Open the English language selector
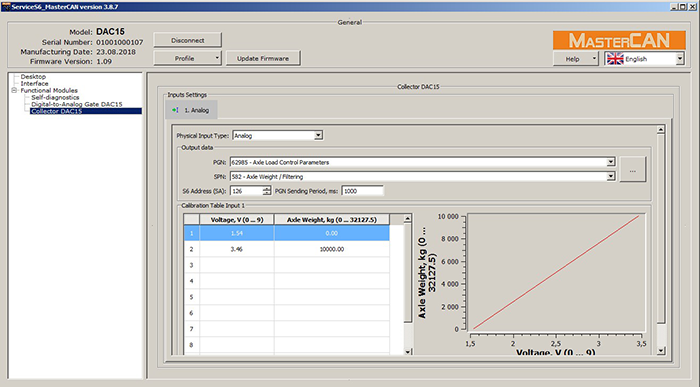The image size is (700, 387). click(x=645, y=58)
